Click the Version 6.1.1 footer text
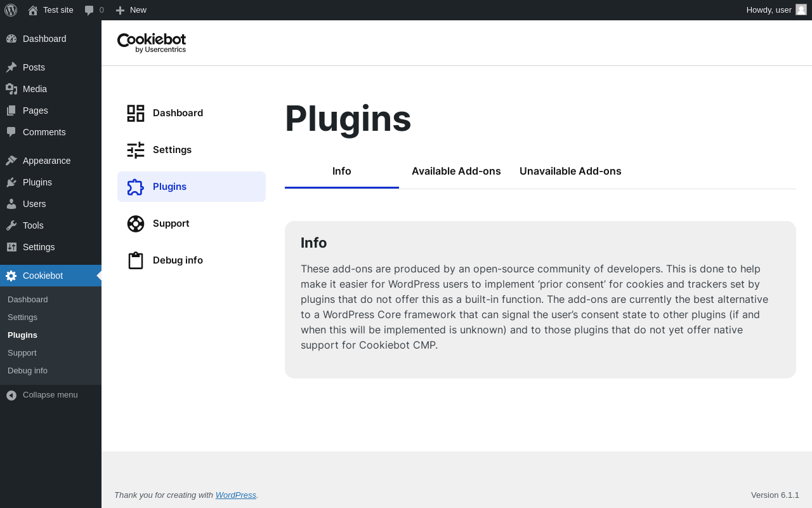 click(x=775, y=495)
